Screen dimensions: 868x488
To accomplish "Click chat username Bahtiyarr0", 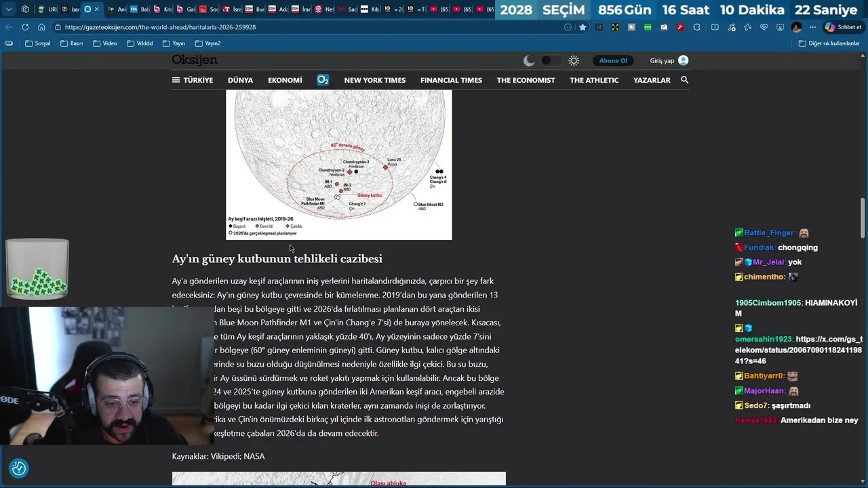I will tap(764, 376).
